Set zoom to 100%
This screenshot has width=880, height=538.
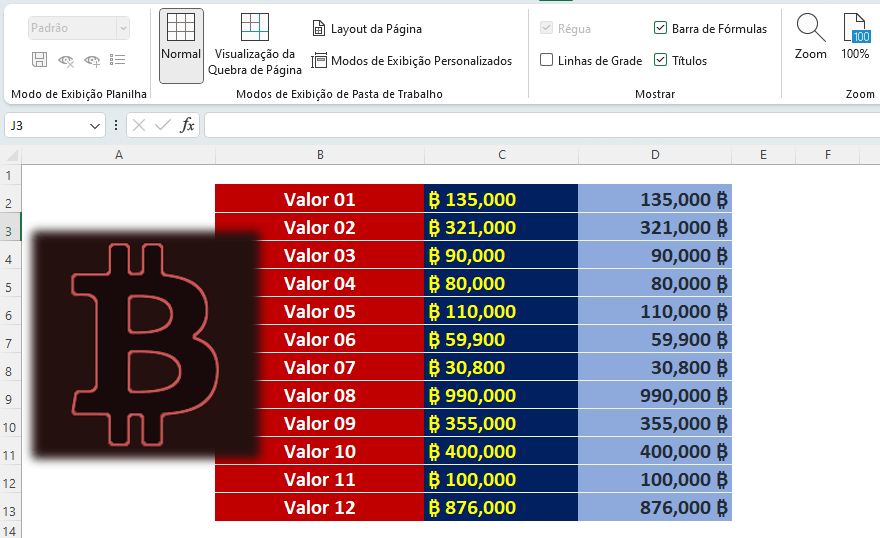coord(855,37)
